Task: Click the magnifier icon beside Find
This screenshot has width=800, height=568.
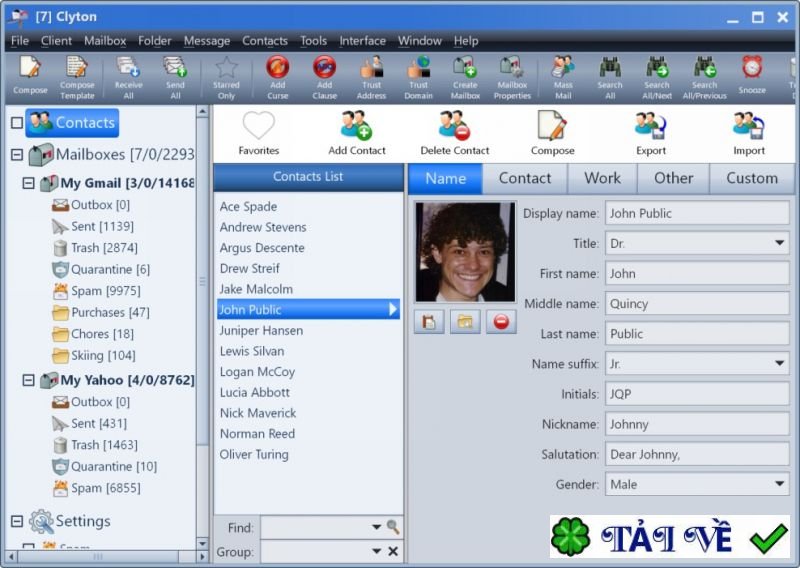Action: click(x=393, y=527)
